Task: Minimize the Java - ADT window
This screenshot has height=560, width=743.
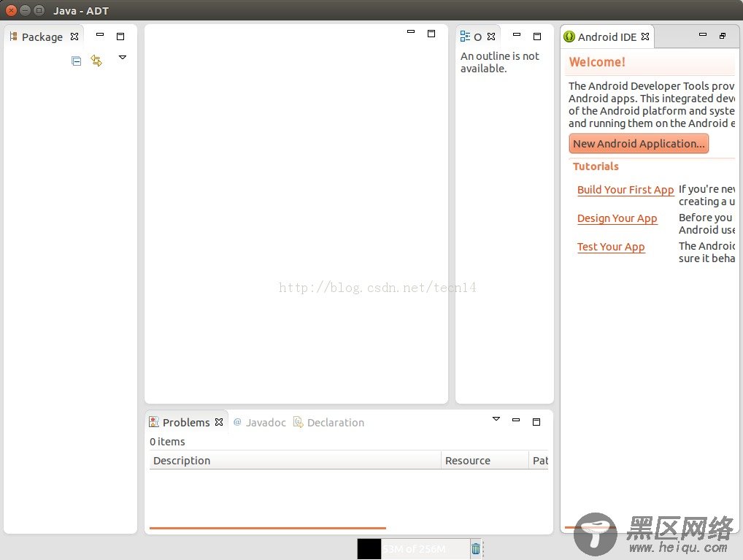Action: point(25,10)
